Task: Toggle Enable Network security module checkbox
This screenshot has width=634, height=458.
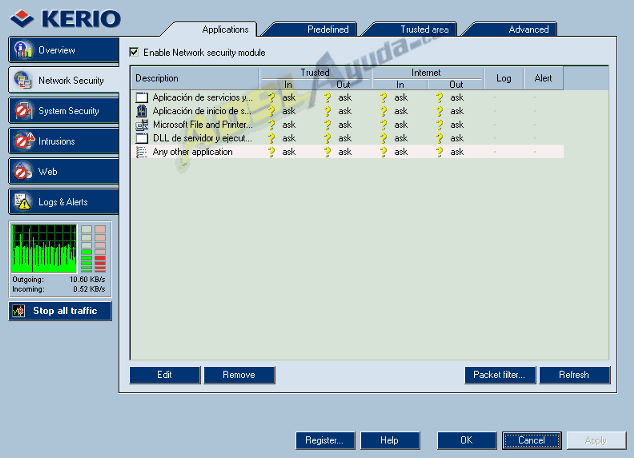Action: click(x=134, y=52)
